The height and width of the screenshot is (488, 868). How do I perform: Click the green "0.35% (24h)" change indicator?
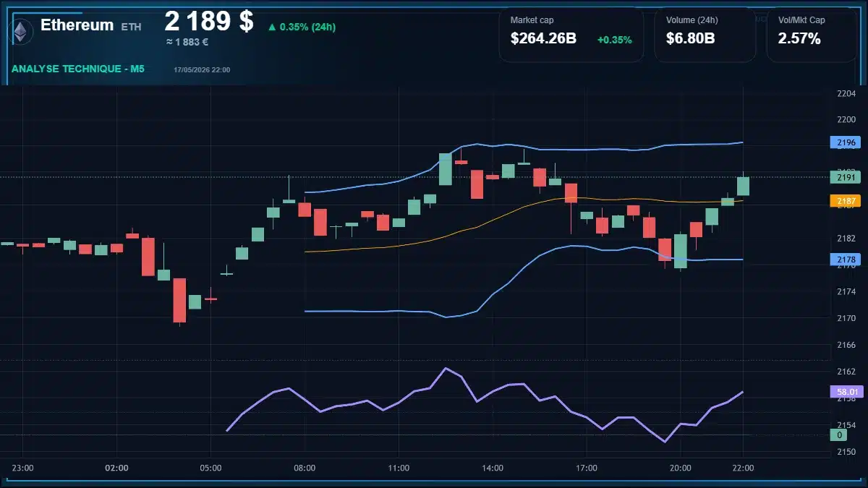point(302,27)
